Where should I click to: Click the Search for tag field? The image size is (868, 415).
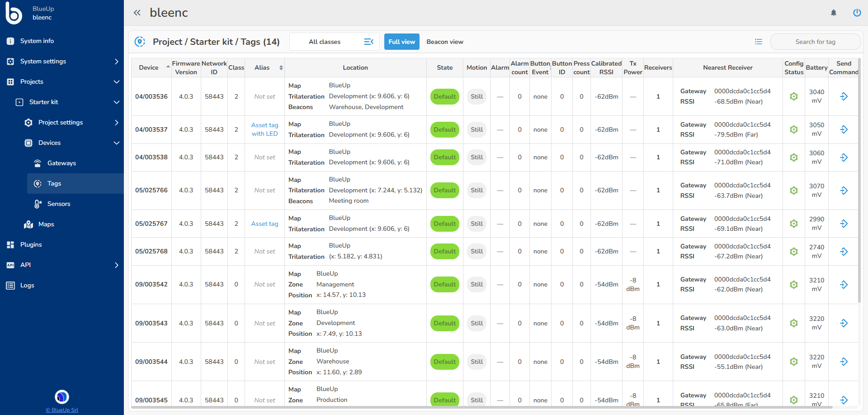[x=815, y=42]
